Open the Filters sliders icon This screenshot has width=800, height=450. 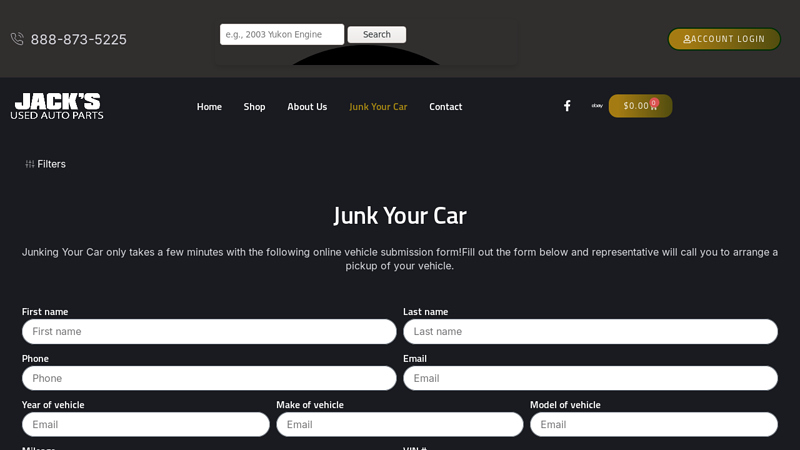point(30,164)
